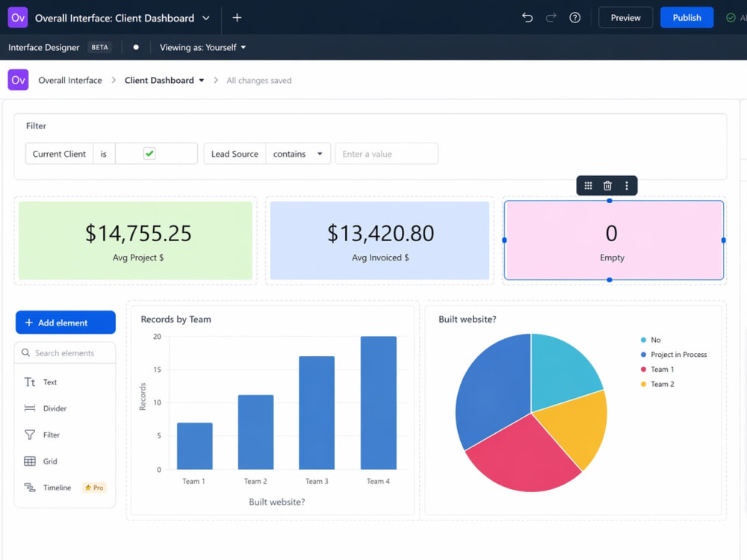747x560 pixels.
Task: Click the Team 1 bar in chart
Action: (x=195, y=447)
